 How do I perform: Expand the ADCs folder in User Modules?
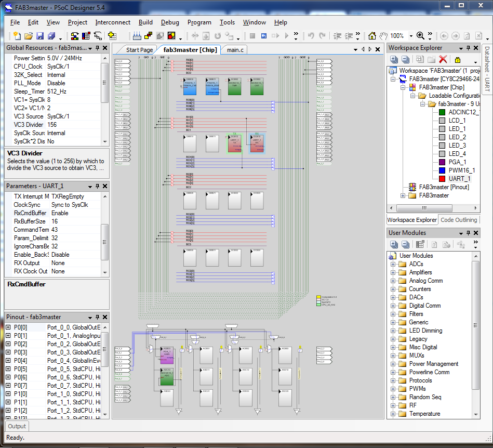pyautogui.click(x=393, y=264)
